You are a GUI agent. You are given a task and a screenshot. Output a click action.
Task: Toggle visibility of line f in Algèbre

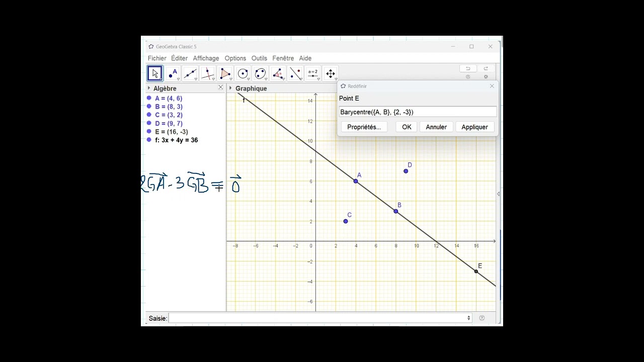(149, 140)
